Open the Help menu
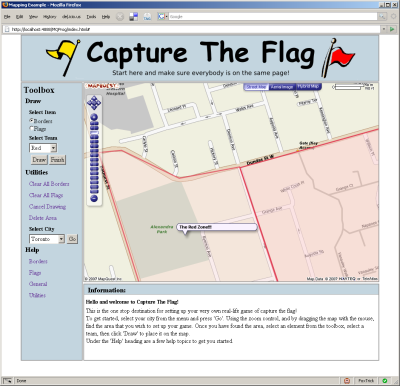This screenshot has width=400, height=386. tap(106, 17)
